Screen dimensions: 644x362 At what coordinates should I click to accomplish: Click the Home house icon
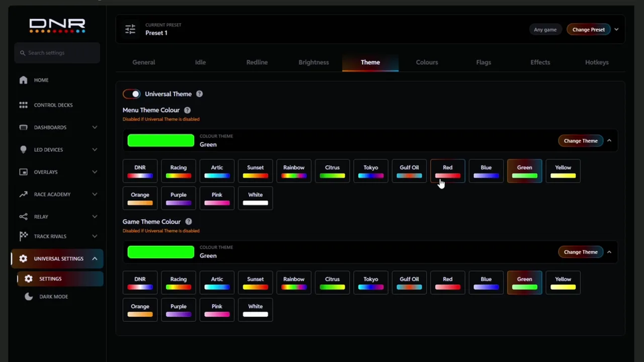23,80
